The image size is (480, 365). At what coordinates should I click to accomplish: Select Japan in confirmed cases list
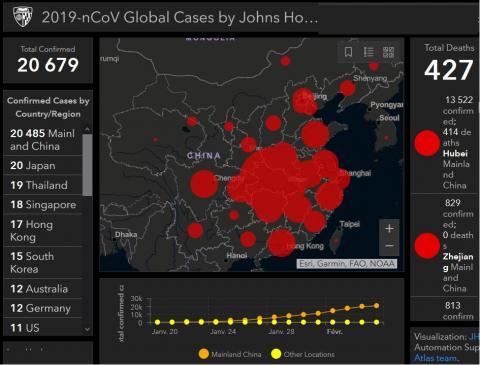click(x=43, y=165)
